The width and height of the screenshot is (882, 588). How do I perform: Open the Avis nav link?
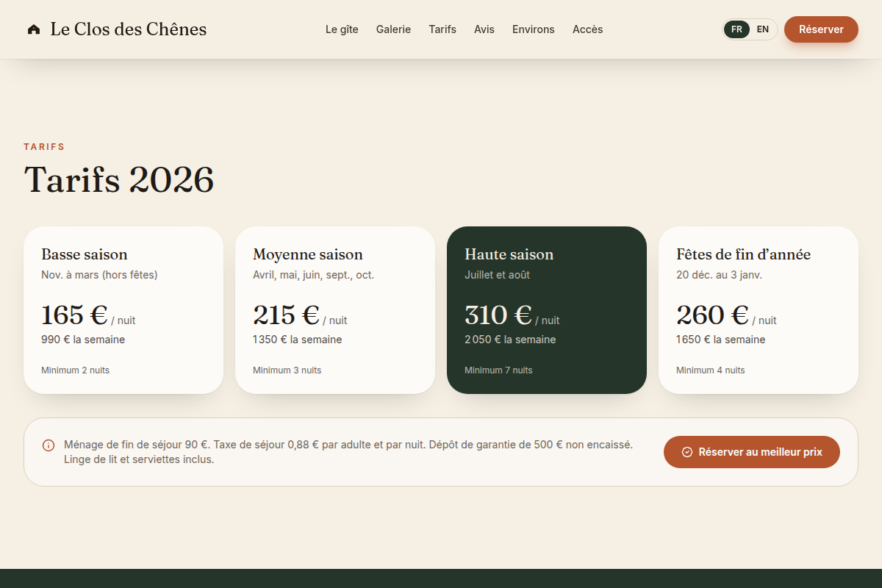point(484,29)
